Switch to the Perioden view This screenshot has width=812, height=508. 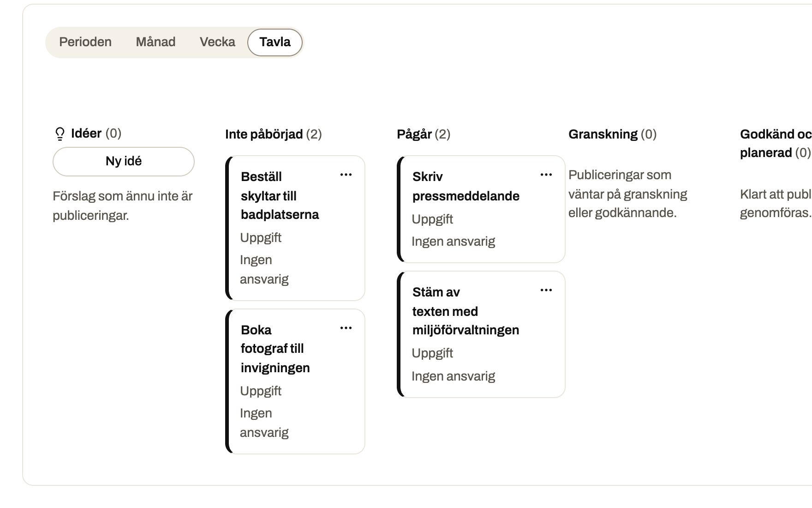[x=85, y=42]
